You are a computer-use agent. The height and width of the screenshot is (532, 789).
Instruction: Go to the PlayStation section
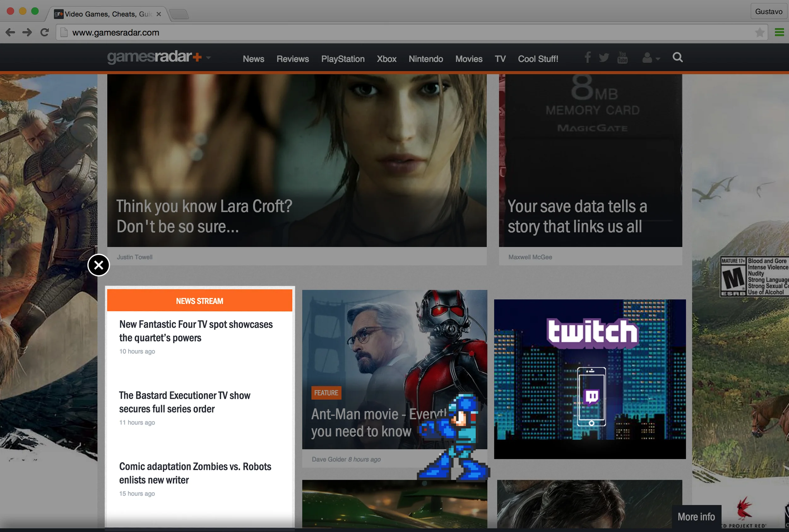[343, 59]
